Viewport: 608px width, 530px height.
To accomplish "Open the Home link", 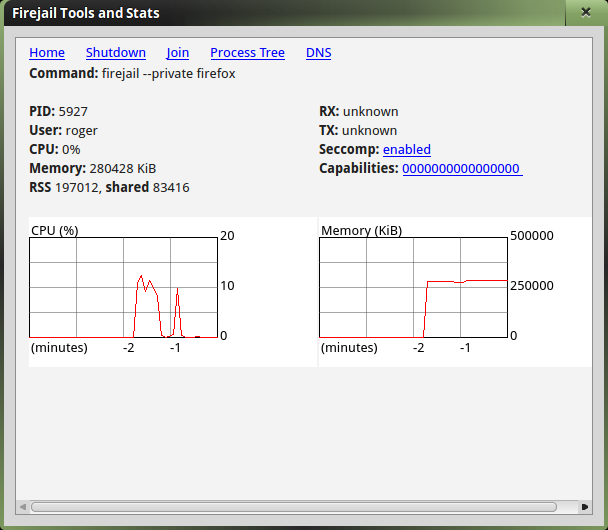I will tap(47, 53).
